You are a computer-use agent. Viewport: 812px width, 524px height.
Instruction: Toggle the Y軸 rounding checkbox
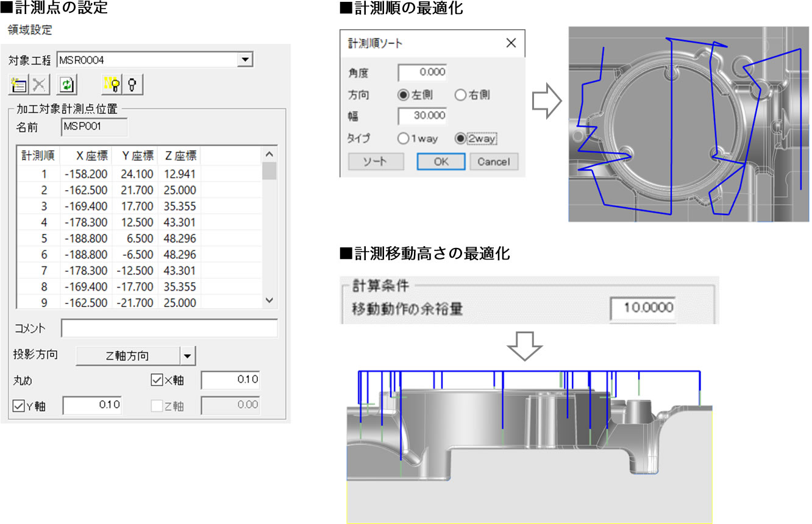click(19, 405)
